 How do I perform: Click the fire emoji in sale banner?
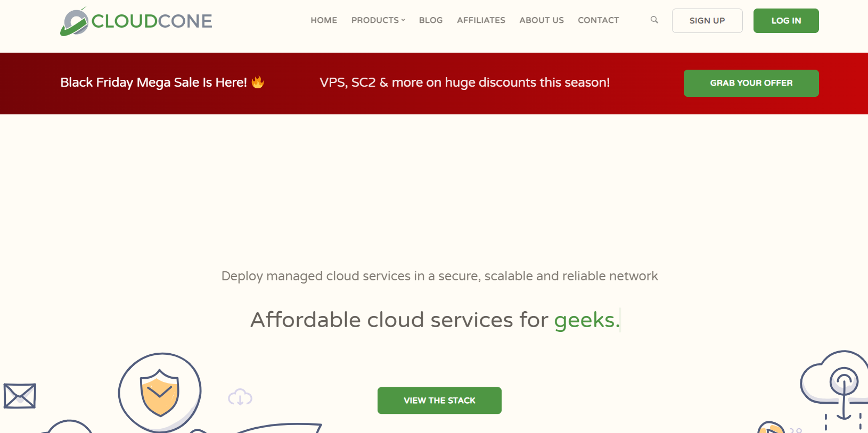tap(258, 82)
